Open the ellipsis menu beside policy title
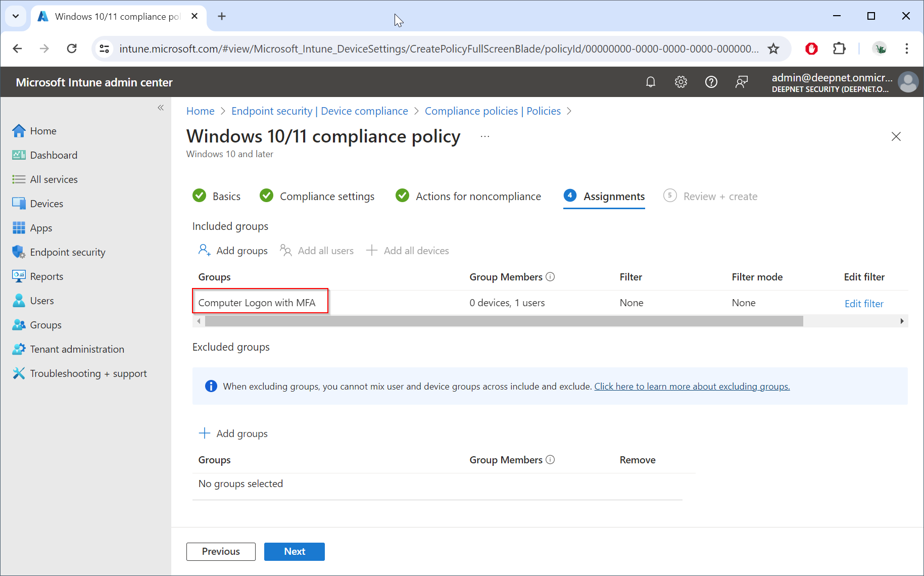The image size is (924, 576). point(485,136)
